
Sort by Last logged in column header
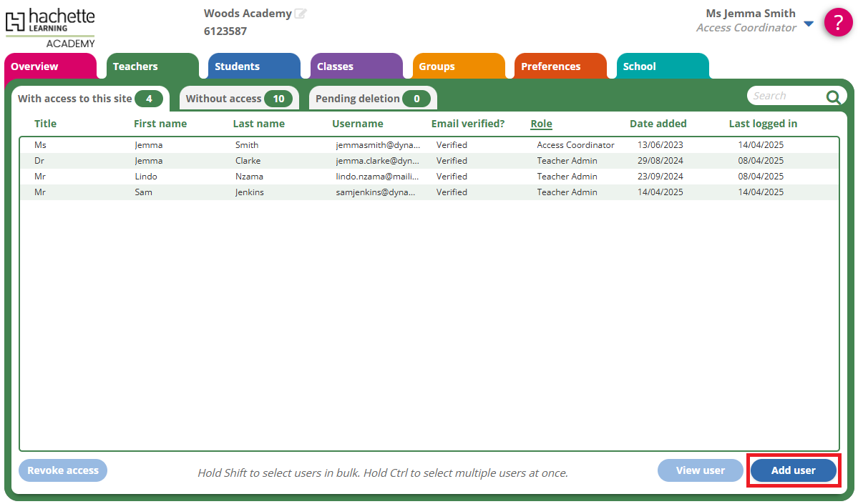click(x=763, y=124)
